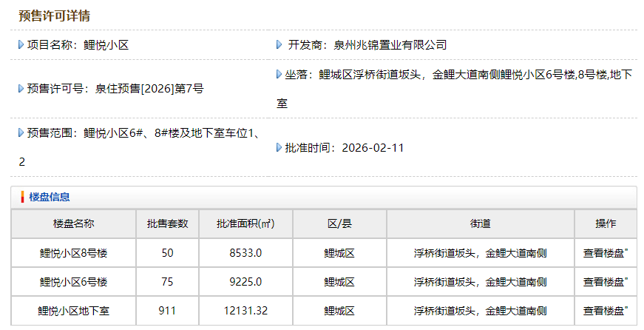Click the 预售许可详情 page heading
Image resolution: width=644 pixels, height=330 pixels.
55,16
